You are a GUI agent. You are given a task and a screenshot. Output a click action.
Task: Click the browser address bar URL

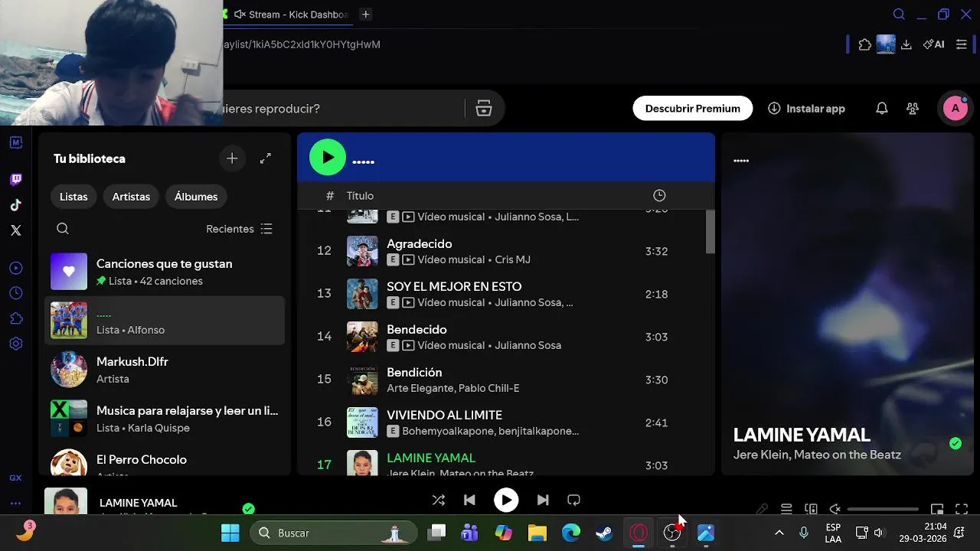click(x=302, y=44)
